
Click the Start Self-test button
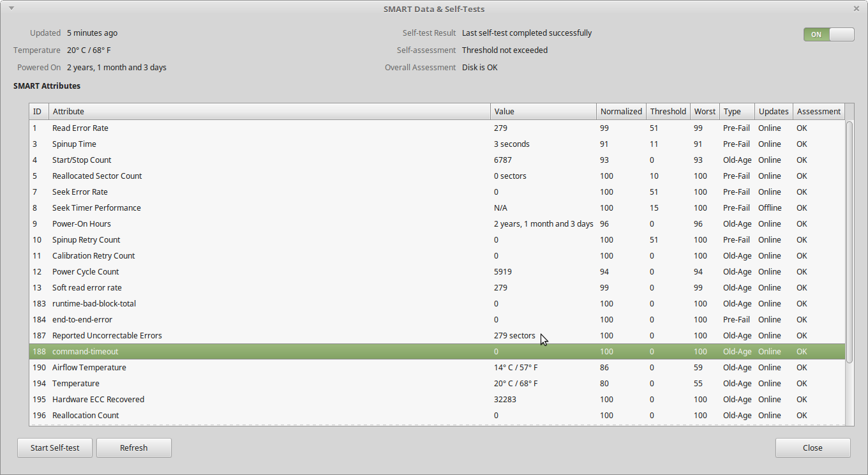click(x=55, y=448)
